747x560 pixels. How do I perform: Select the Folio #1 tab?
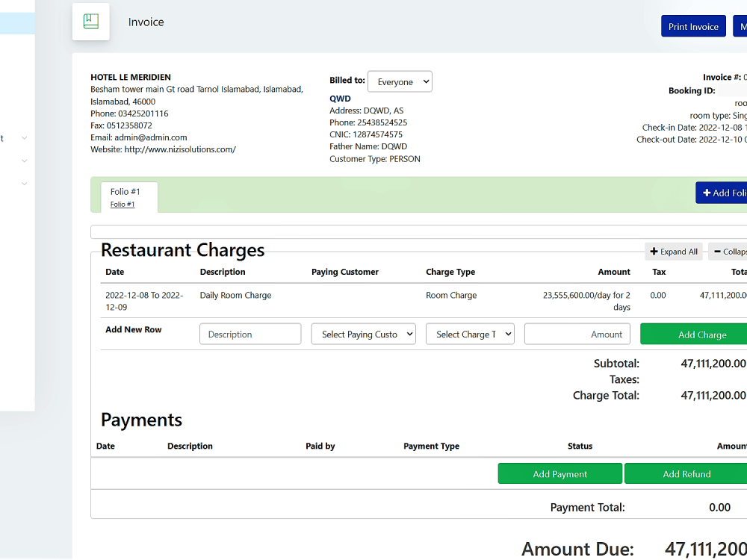[x=129, y=197]
